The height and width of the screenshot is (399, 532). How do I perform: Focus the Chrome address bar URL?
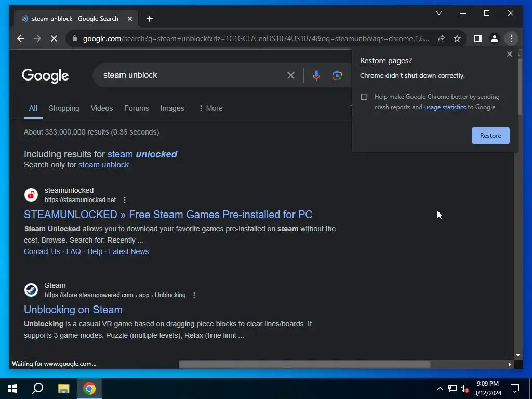tap(256, 38)
